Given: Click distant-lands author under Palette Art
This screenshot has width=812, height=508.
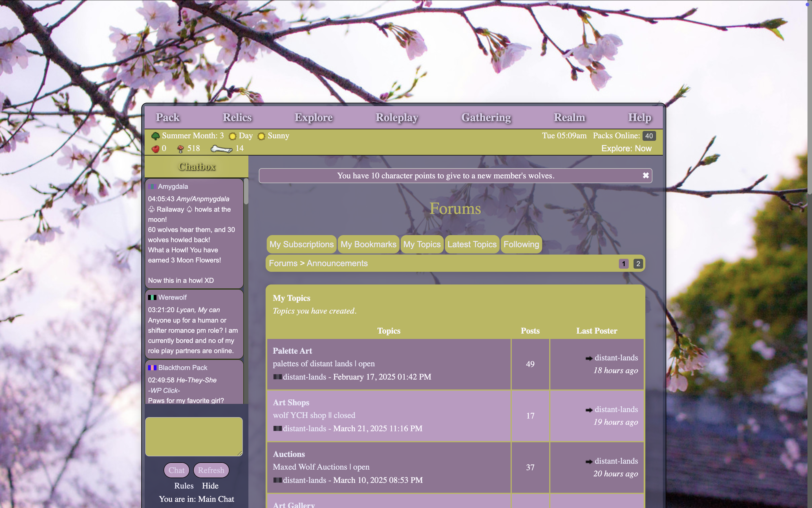Looking at the screenshot, I should pos(304,377).
